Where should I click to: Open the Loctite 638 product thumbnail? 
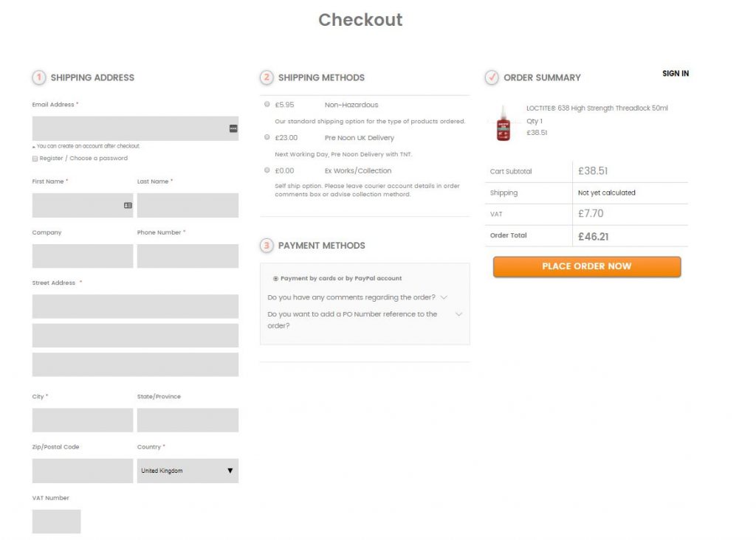(x=504, y=123)
